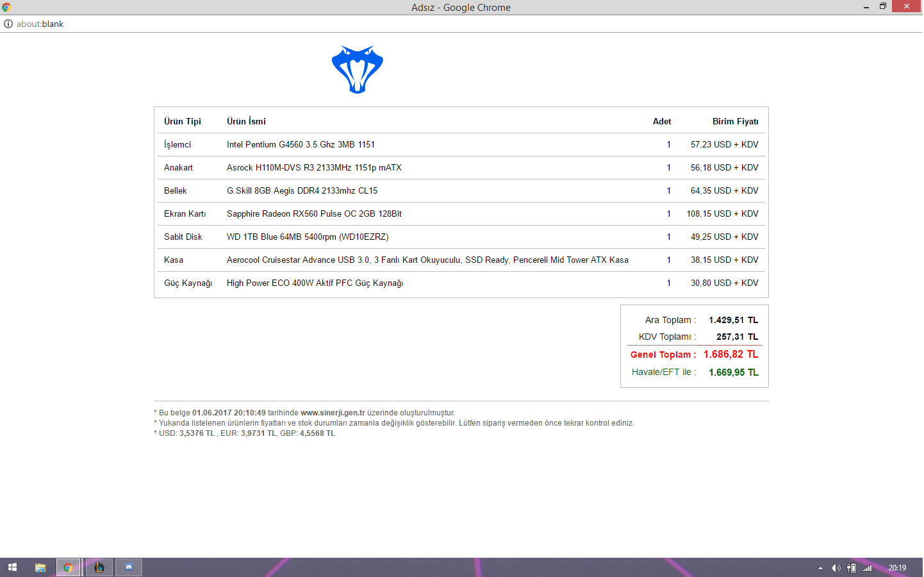Select the 'İşlemci' row label
Viewport: 924px width, 577px height.
click(x=177, y=144)
